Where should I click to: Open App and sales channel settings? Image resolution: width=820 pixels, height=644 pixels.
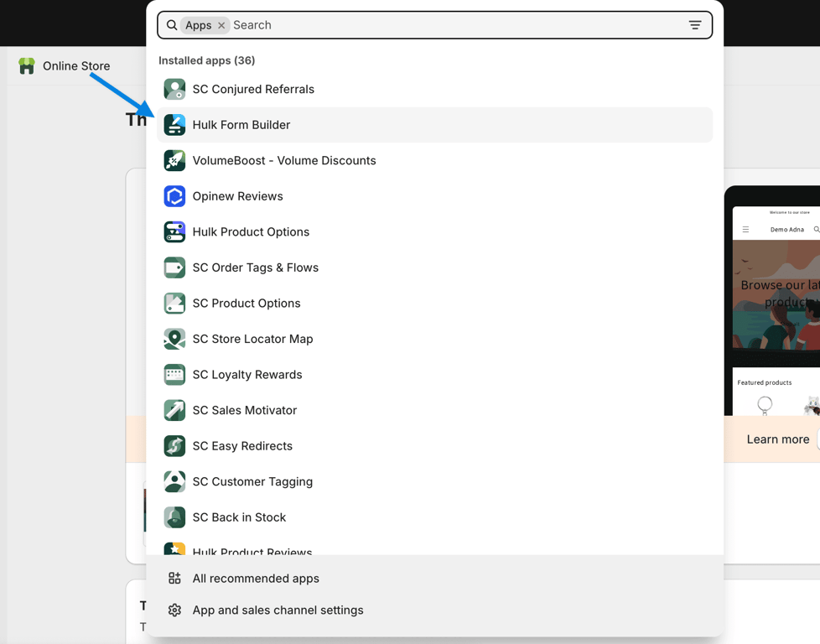point(434,610)
